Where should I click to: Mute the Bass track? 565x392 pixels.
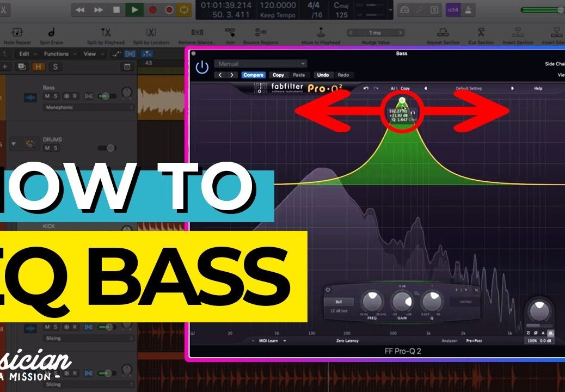click(47, 96)
